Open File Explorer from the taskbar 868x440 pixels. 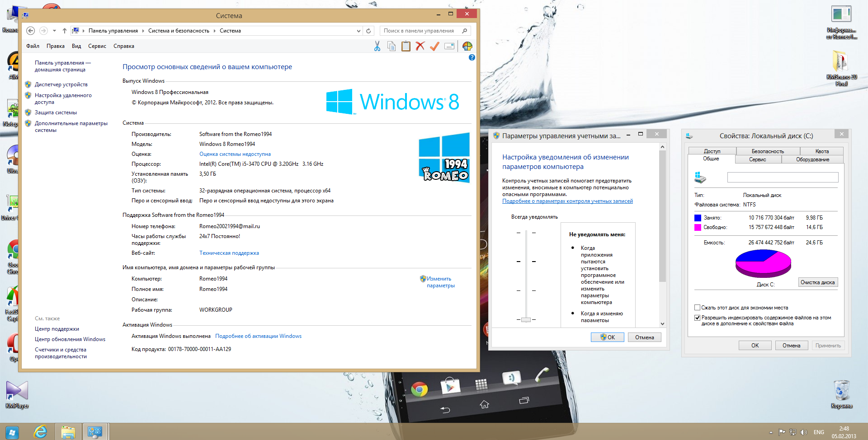[x=68, y=432]
